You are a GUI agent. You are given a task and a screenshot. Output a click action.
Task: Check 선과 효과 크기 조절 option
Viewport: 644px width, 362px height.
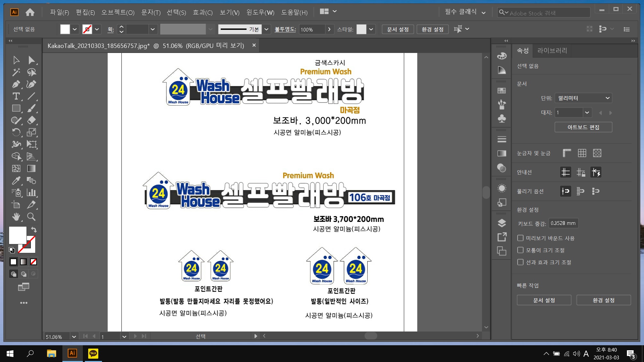coord(520,262)
